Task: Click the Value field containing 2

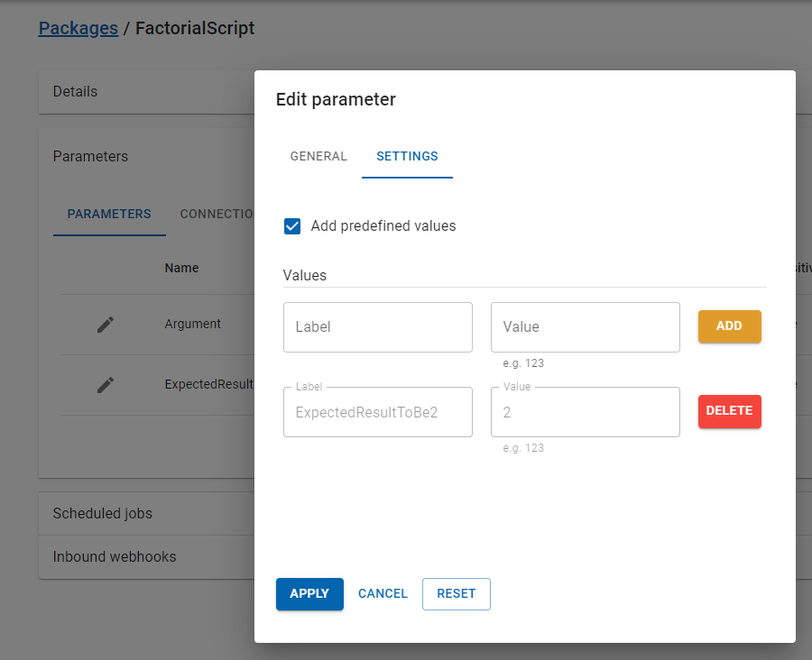Action: point(585,412)
